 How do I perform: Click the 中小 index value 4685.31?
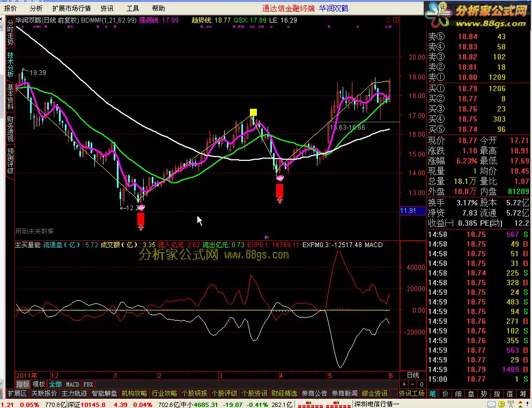205,405
